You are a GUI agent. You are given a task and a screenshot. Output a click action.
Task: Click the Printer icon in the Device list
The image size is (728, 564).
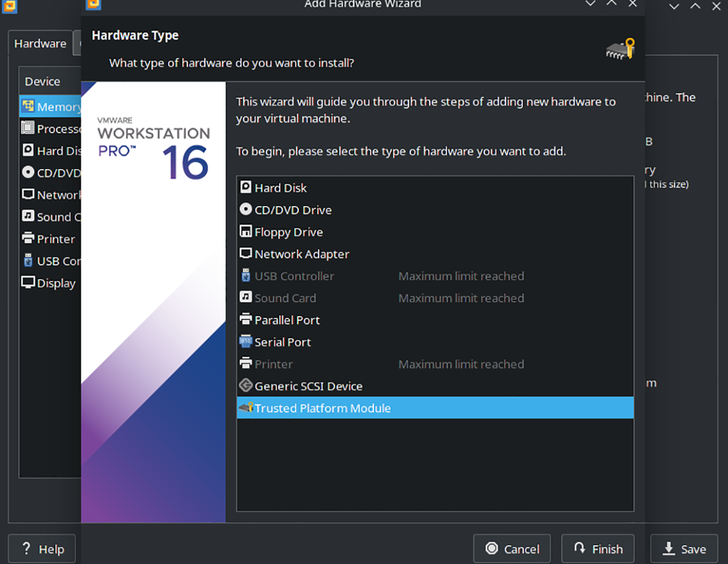coord(28,238)
